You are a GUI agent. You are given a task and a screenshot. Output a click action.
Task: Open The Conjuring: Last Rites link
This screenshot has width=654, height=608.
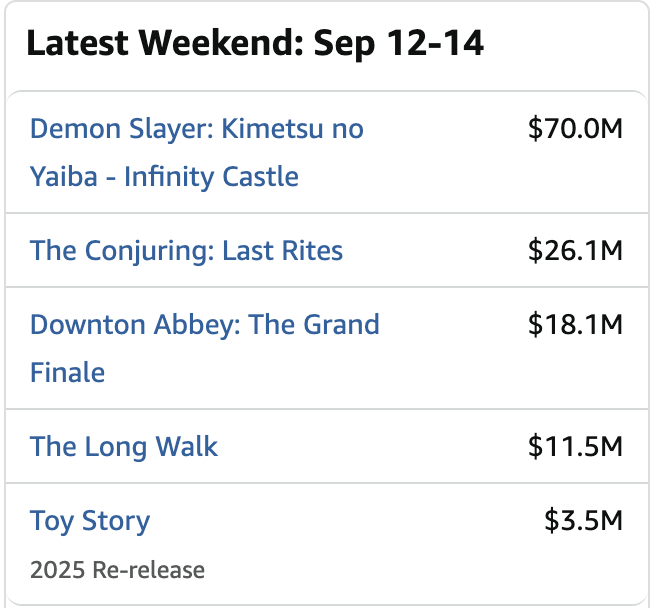186,250
